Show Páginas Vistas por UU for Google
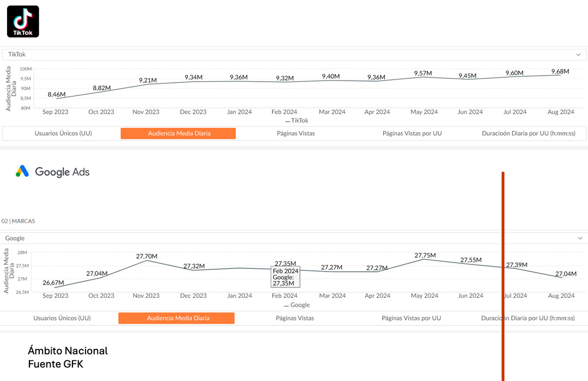588x381 pixels. [x=411, y=318]
